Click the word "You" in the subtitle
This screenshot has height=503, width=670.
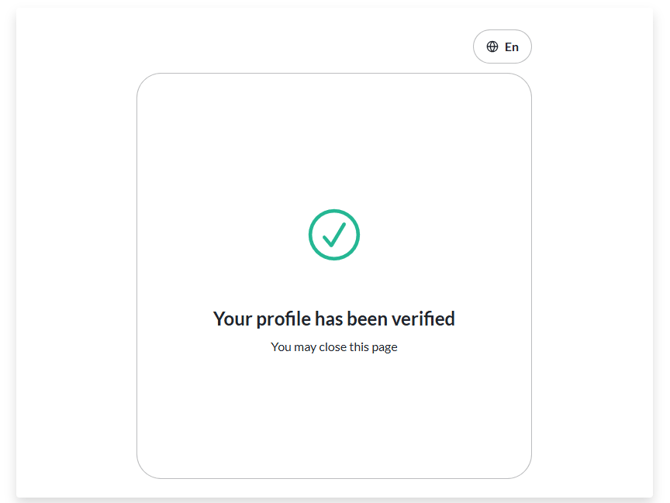point(281,347)
